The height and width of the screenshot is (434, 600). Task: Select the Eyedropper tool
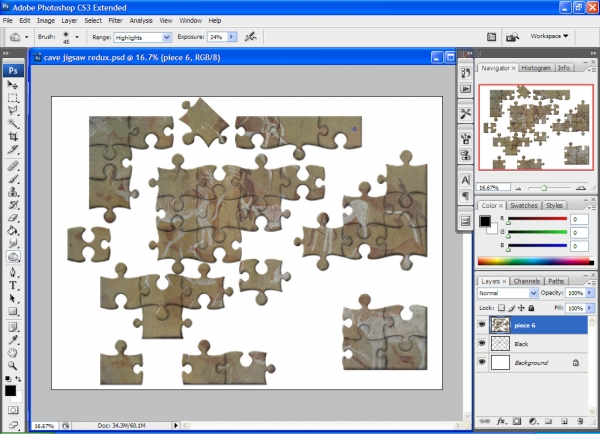(x=13, y=340)
